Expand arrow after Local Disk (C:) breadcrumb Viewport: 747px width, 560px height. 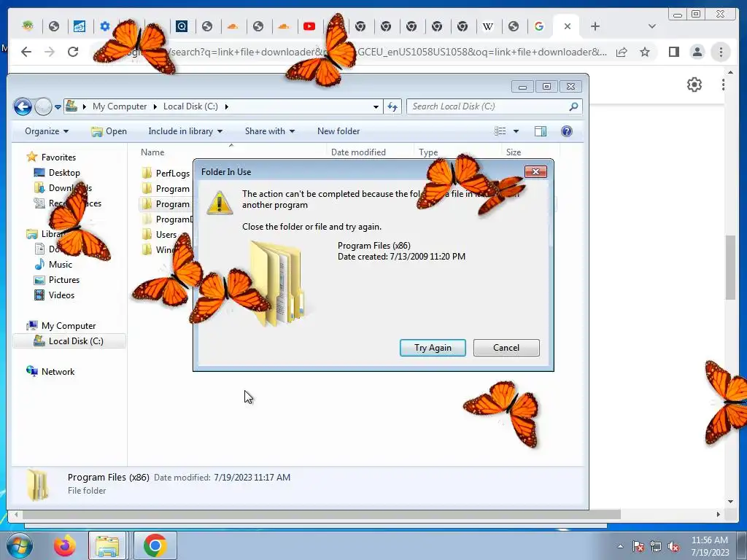[226, 106]
